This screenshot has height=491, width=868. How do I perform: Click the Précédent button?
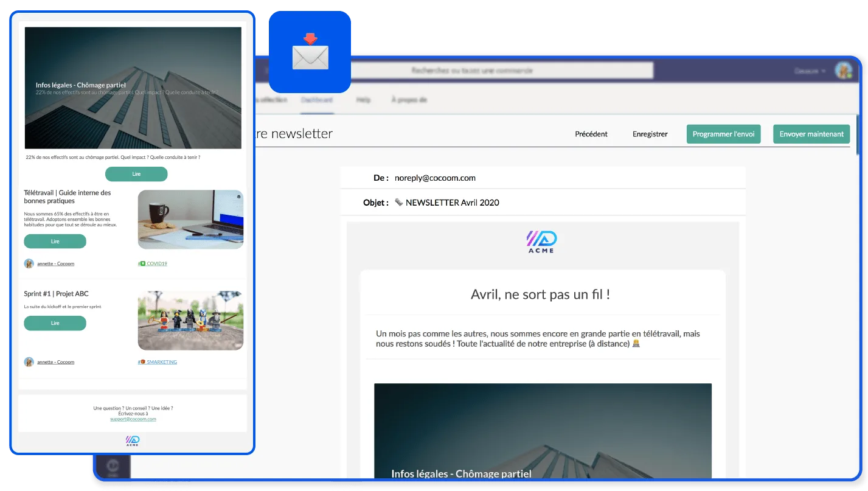[x=591, y=134]
